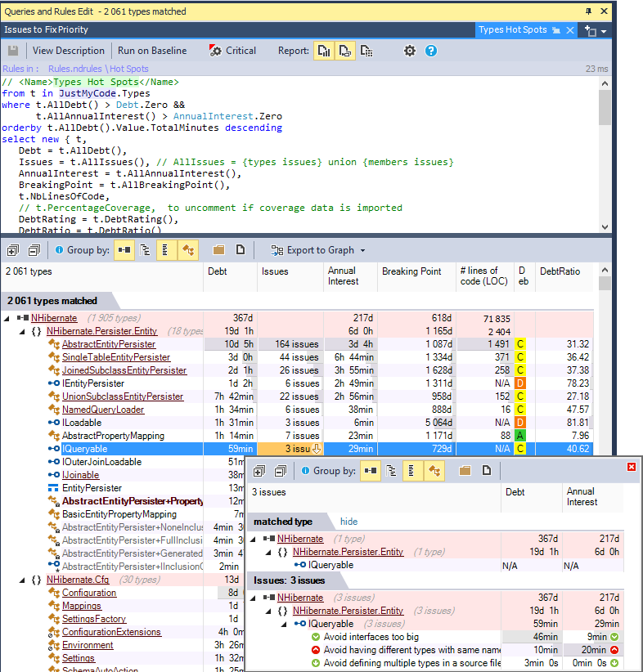Open the Export to Graph dropdown
The image size is (643, 672).
[318, 250]
